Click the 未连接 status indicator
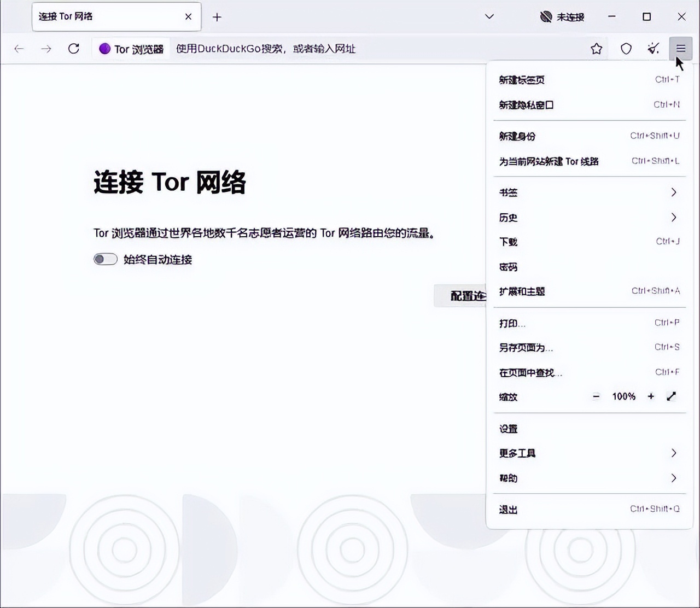 [x=562, y=17]
